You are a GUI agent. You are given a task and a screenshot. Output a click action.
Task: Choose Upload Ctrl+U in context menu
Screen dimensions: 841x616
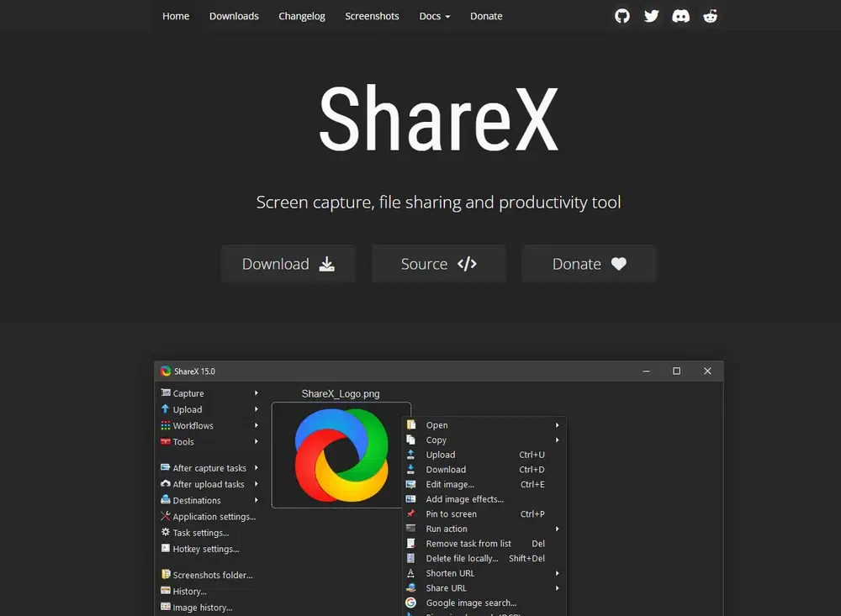coord(484,455)
